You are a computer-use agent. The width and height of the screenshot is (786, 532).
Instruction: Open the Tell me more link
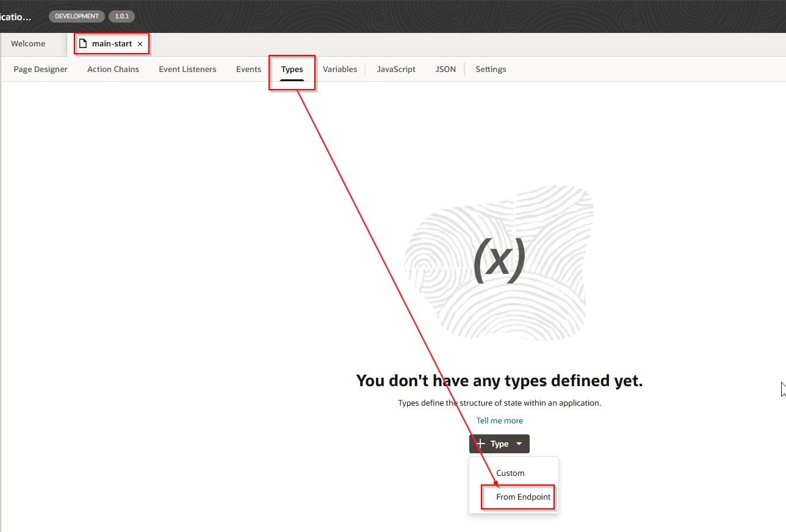pyautogui.click(x=499, y=420)
